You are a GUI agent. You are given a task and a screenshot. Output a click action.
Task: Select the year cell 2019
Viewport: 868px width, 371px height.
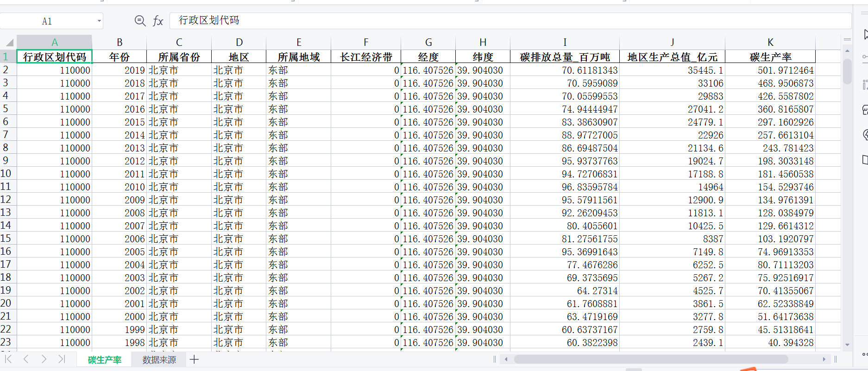pyautogui.click(x=120, y=70)
